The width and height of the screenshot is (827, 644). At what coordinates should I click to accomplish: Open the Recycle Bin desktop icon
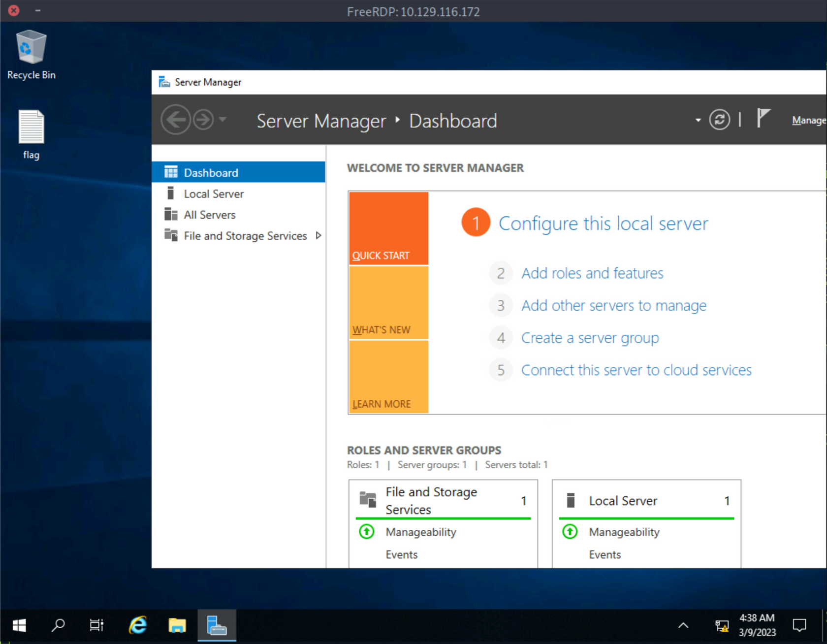pos(31,55)
